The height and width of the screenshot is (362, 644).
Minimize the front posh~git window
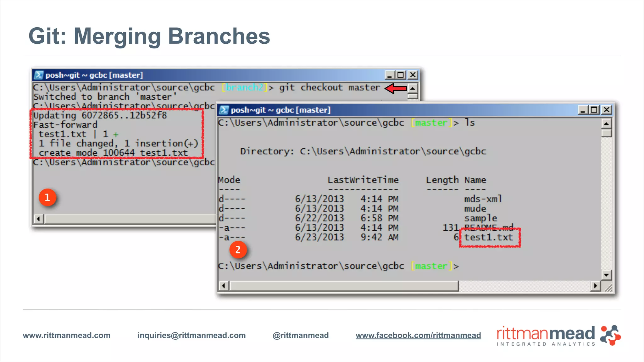pos(583,110)
